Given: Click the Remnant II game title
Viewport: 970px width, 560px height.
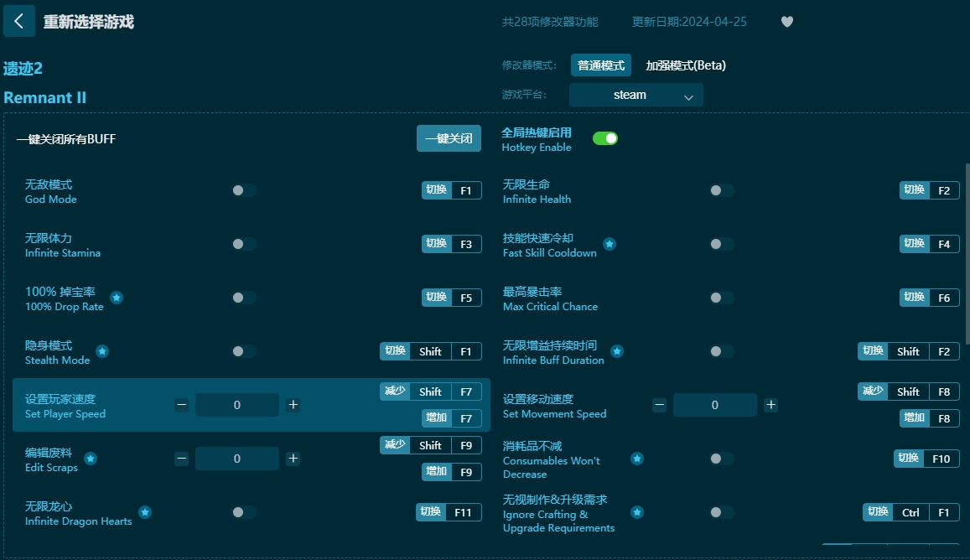Looking at the screenshot, I should tap(45, 98).
